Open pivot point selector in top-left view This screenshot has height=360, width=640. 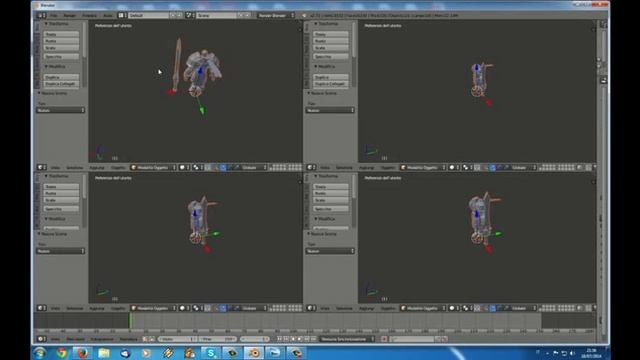click(198, 167)
